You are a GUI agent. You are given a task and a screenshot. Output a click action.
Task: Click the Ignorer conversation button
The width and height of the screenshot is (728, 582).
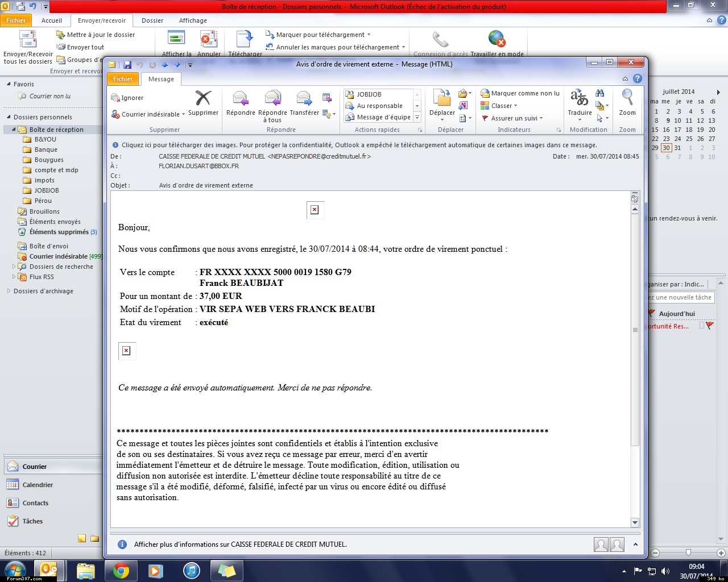pyautogui.click(x=127, y=98)
